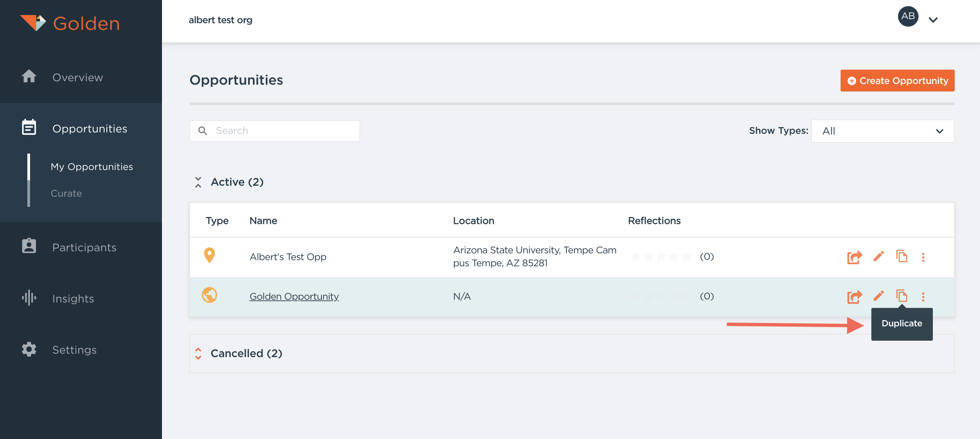Viewport: 980px width, 439px height.
Task: Open the Golden Opportunity link
Action: 294,296
